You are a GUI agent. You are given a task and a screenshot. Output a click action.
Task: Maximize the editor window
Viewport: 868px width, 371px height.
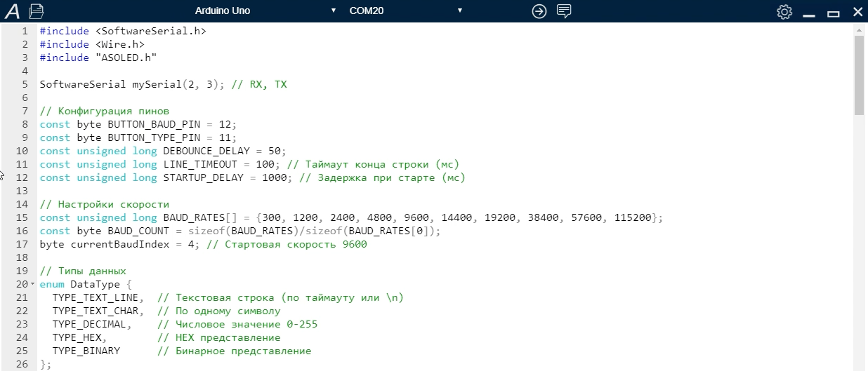coord(834,13)
